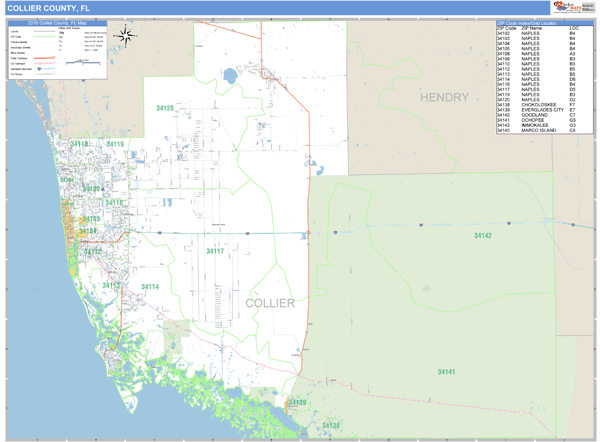Select the IMMOKALEE row in the ZIP index
Viewport: 600px width, 442px height.
[543, 125]
